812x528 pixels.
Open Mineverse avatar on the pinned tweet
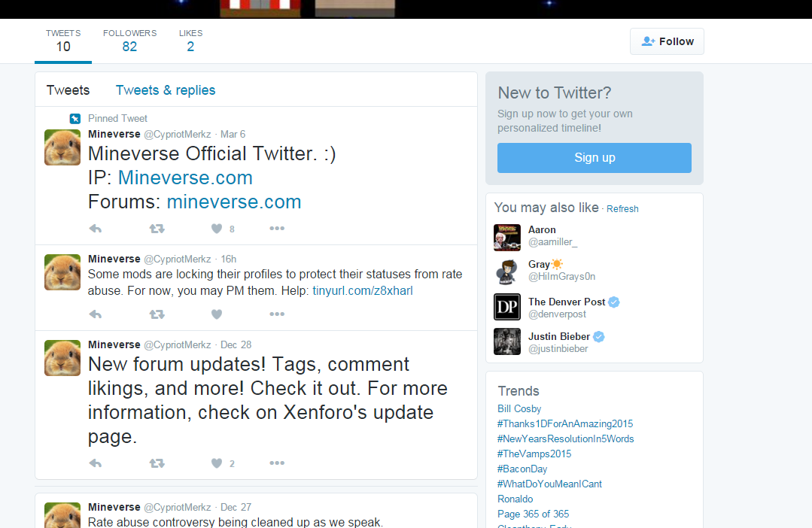pos(62,147)
